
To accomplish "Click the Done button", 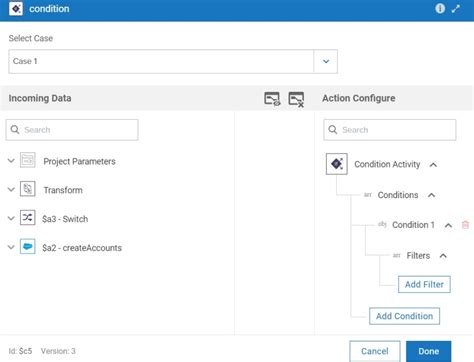I will tap(428, 351).
